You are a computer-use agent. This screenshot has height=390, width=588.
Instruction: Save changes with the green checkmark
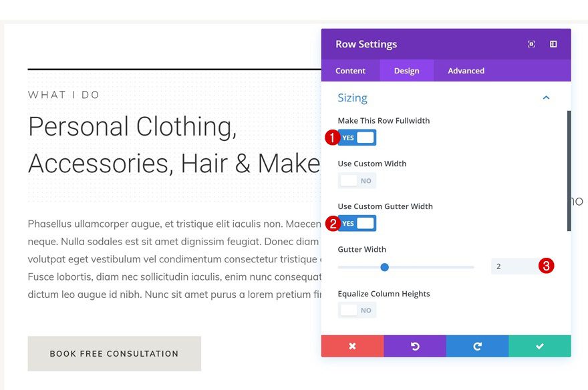point(540,346)
